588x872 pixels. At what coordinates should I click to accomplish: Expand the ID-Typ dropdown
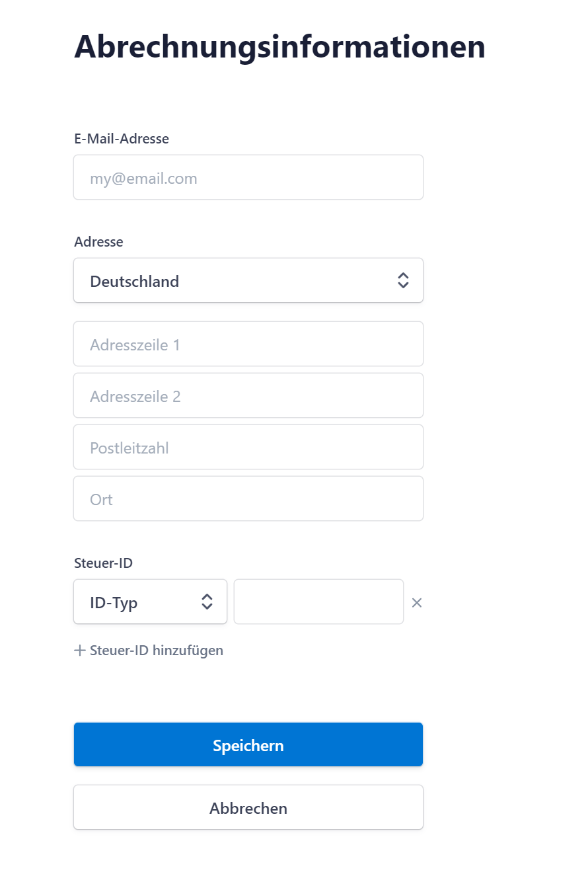pos(151,602)
